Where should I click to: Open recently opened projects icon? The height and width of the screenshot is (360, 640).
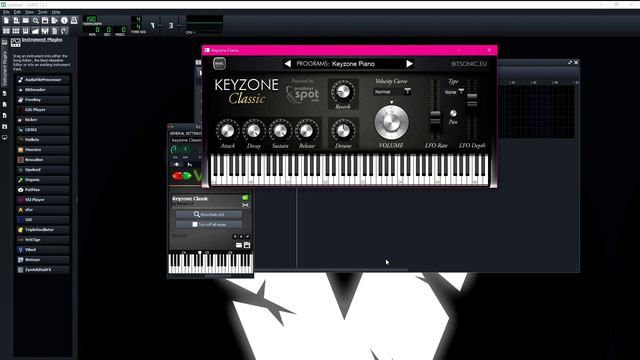point(36,20)
